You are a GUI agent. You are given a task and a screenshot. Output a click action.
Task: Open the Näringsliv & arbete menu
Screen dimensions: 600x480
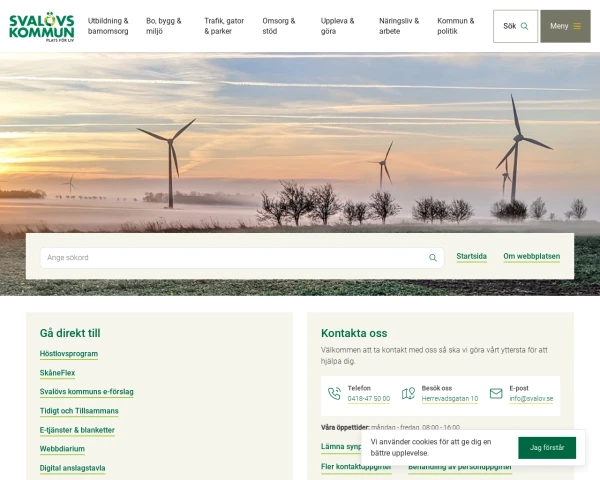pyautogui.click(x=399, y=26)
